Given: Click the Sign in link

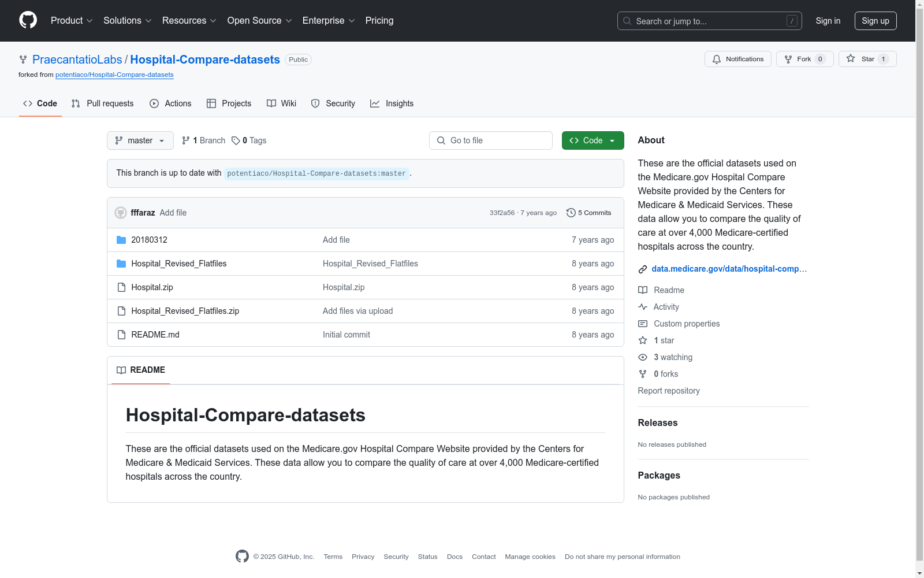Looking at the screenshot, I should pyautogui.click(x=828, y=21).
